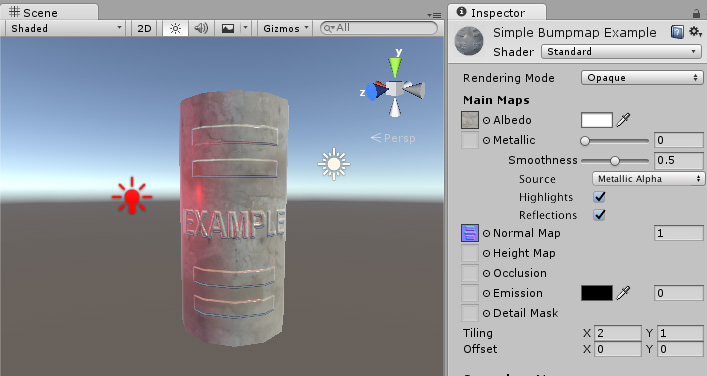Click the empty Height Map texture slot

(470, 253)
